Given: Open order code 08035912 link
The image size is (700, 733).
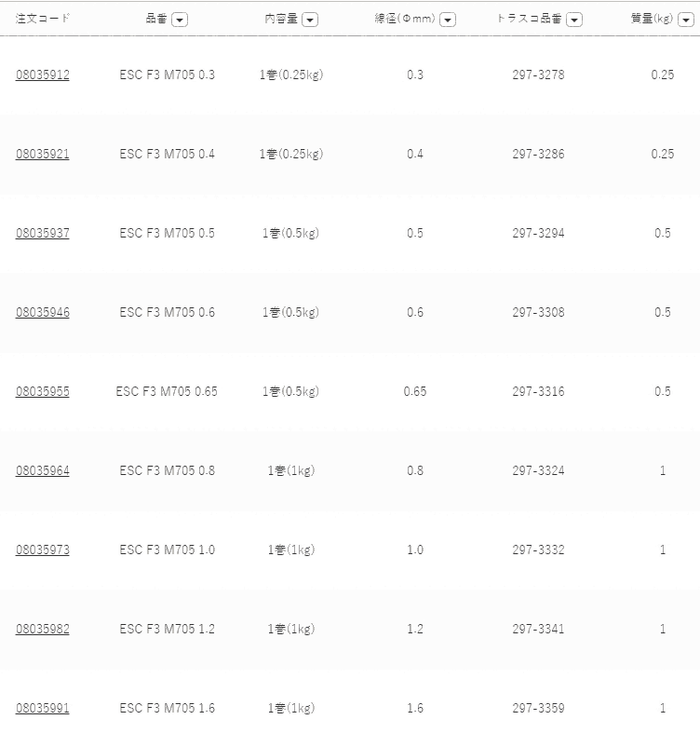Looking at the screenshot, I should (42, 75).
